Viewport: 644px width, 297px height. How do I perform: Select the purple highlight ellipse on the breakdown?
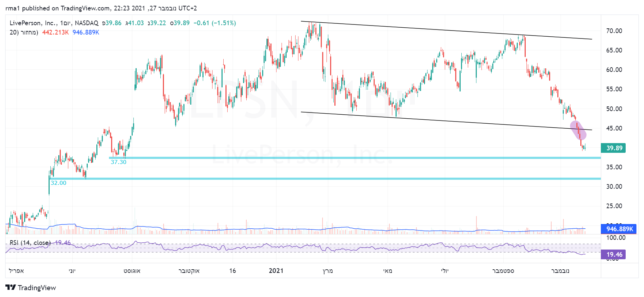tap(578, 131)
